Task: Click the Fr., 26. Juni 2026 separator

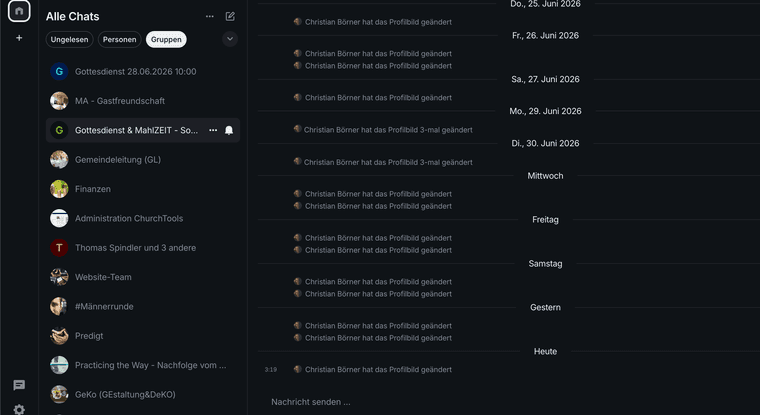Action: point(545,35)
